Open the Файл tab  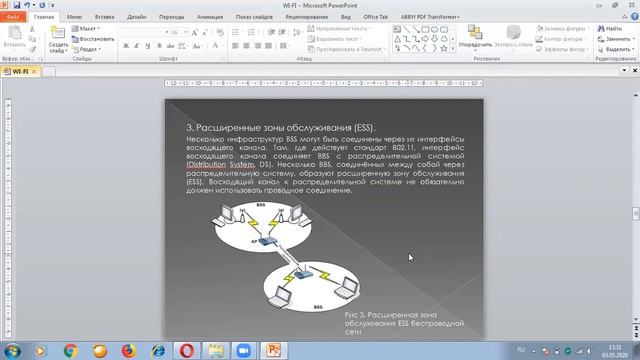point(13,17)
